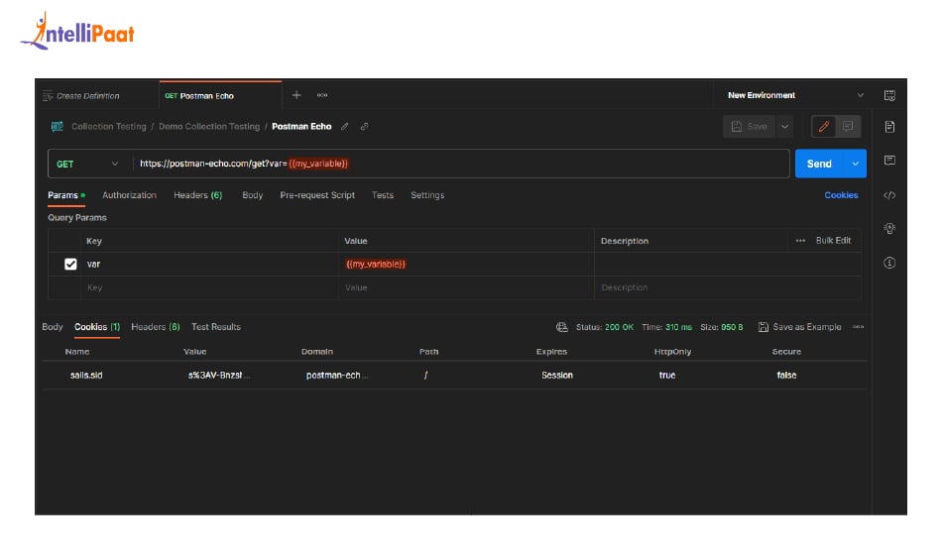Click the empty Description placeholder field
The image size is (942, 560).
pyautogui.click(x=727, y=288)
